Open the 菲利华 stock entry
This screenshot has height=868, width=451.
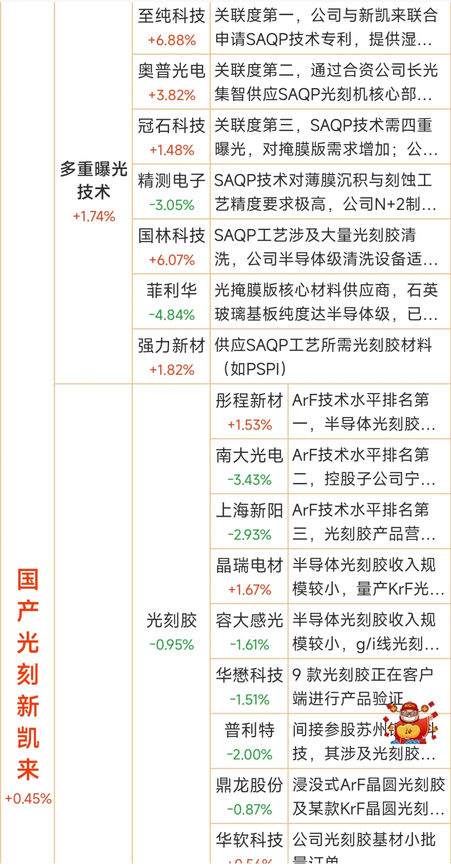[172, 301]
